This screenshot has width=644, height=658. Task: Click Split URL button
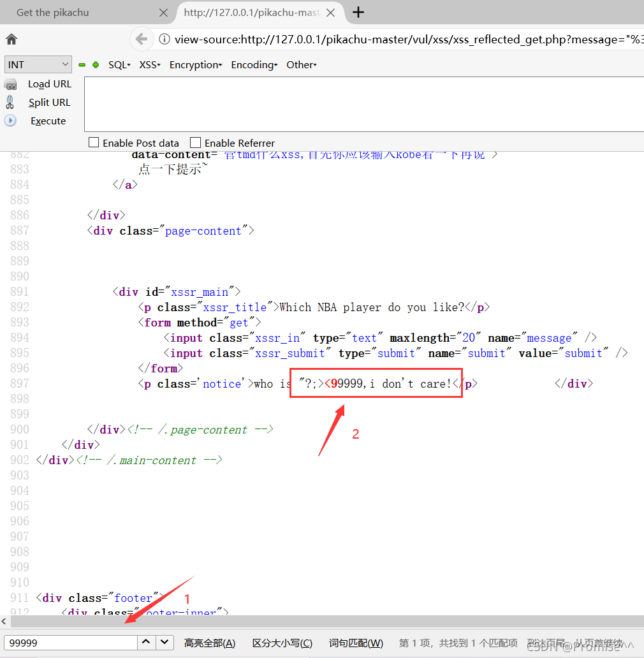click(50, 103)
